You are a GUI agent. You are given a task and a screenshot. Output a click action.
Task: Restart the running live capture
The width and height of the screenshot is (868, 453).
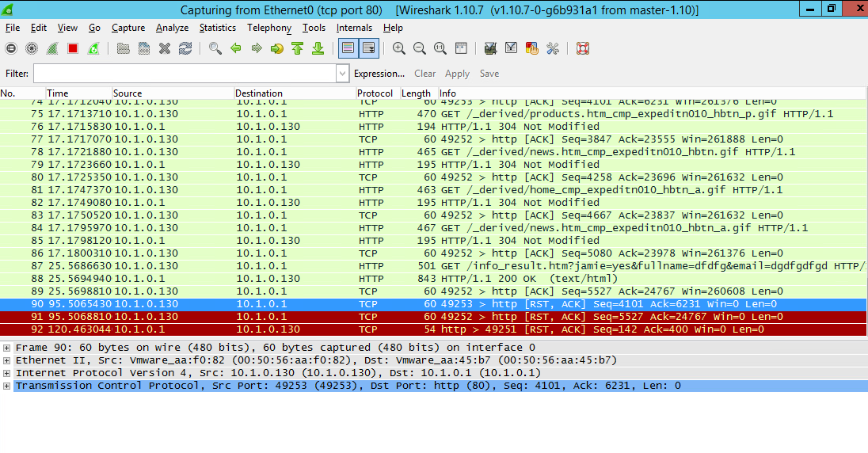[93, 49]
